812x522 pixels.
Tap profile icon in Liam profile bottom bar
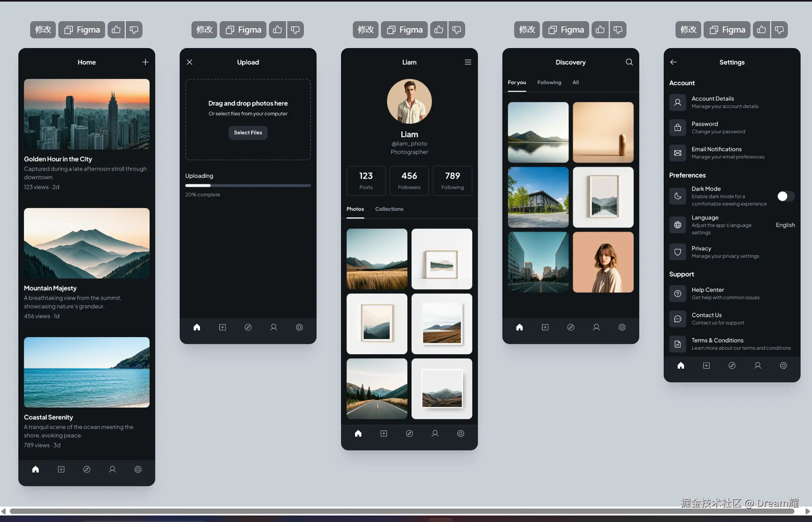[x=435, y=434]
